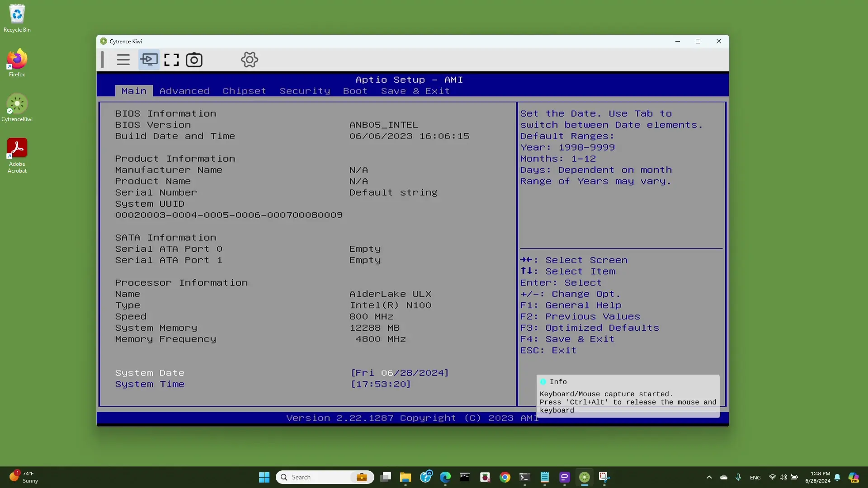868x488 pixels.
Task: Open the Chipset BIOS tab
Action: (244, 91)
